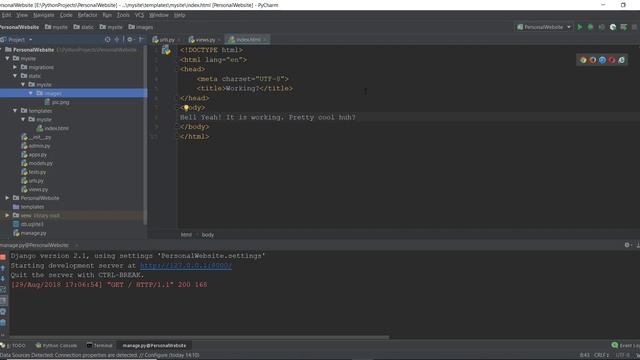The height and width of the screenshot is (360, 640).
Task: Click the collapse all icon in Project panel
Action: pyautogui.click(x=117, y=40)
